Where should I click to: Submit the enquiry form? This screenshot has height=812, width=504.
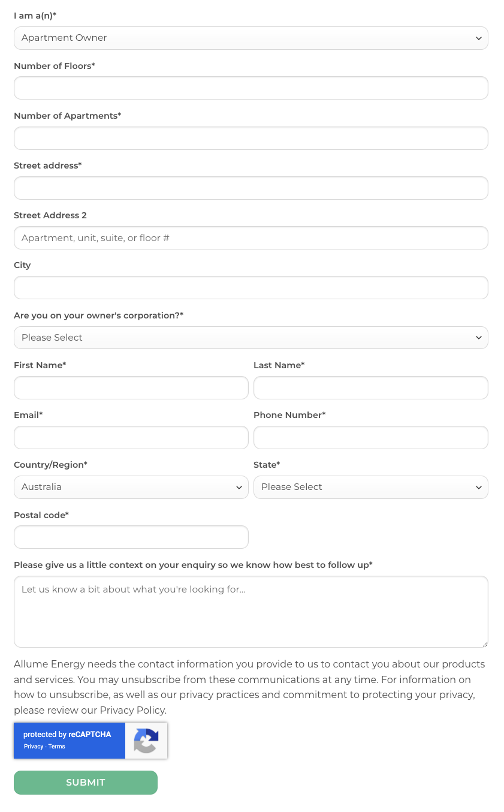[86, 783]
